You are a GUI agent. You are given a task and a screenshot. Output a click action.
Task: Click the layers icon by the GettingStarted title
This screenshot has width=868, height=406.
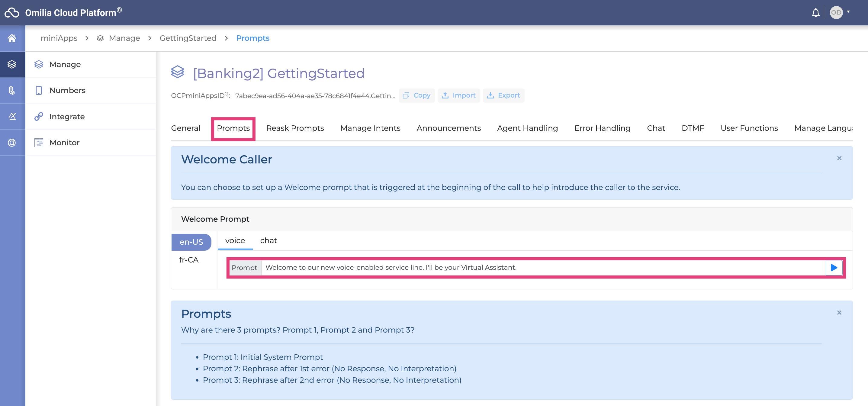click(178, 72)
